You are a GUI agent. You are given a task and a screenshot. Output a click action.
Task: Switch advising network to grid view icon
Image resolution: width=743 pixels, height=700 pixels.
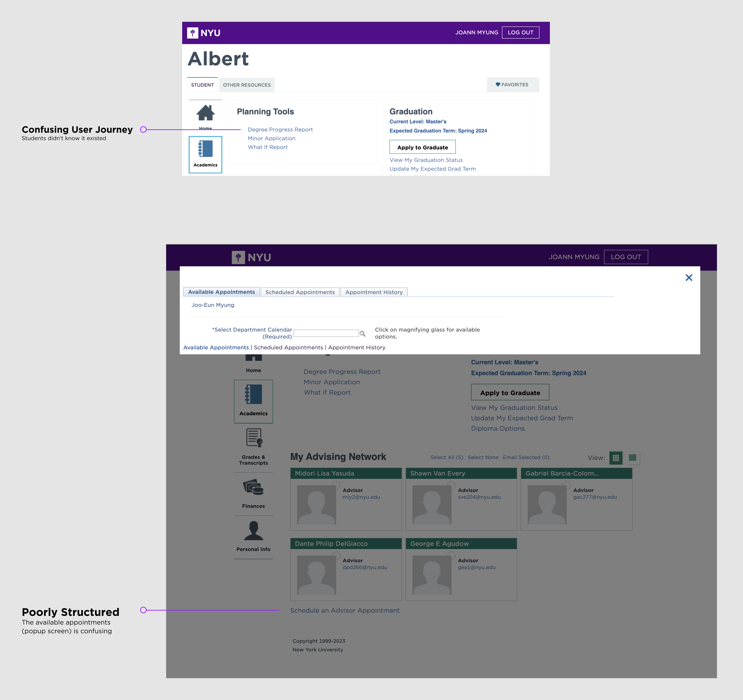click(x=616, y=458)
